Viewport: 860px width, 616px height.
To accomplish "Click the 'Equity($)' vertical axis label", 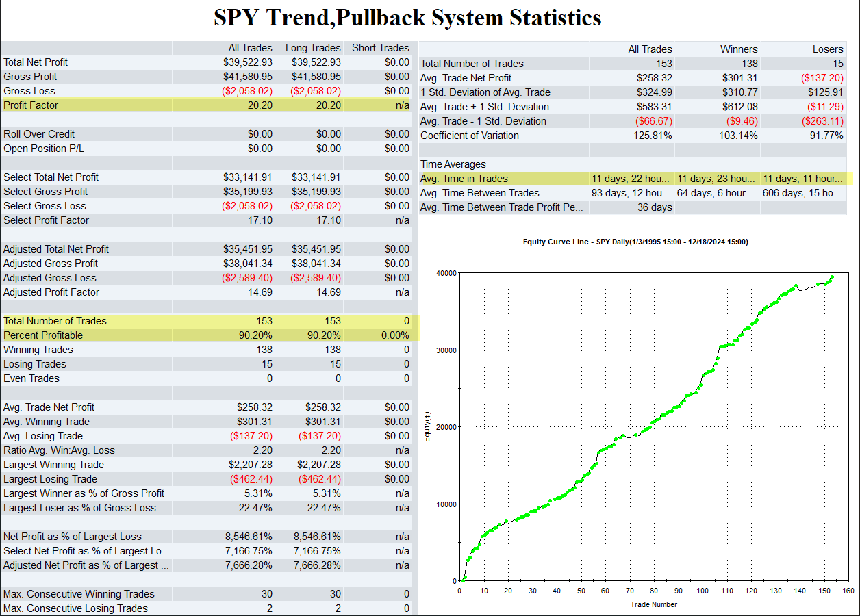I will pos(428,426).
